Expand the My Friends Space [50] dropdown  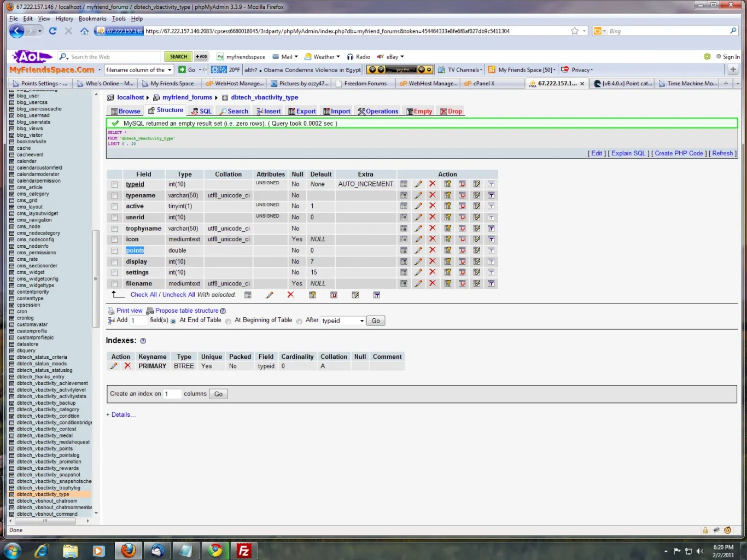[x=555, y=70]
